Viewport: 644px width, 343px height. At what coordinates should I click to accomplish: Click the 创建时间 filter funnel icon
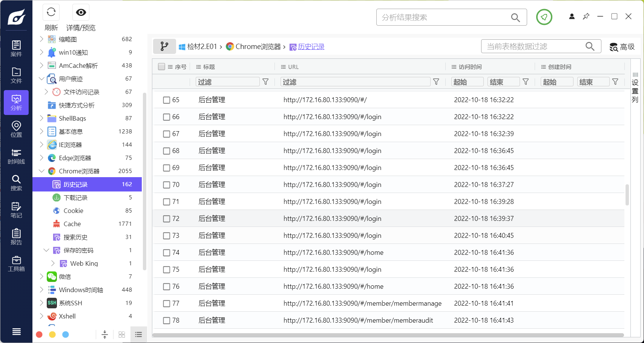(x=615, y=82)
